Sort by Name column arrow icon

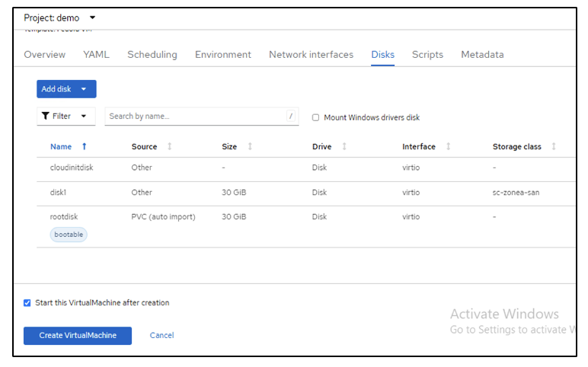[x=84, y=146]
